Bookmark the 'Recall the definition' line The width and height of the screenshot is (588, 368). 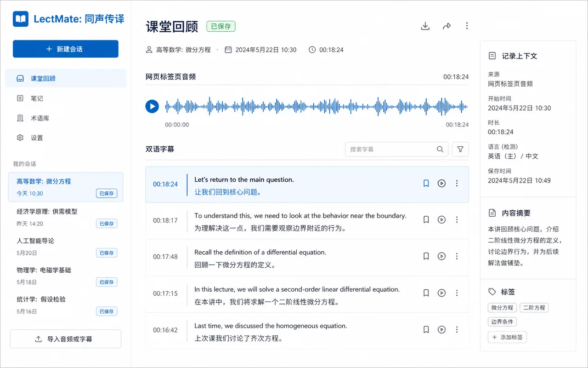pyautogui.click(x=426, y=256)
